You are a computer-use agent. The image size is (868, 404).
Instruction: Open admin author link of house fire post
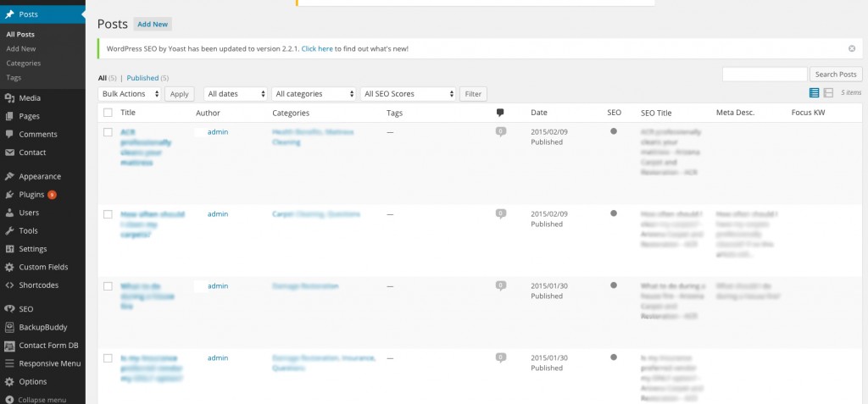pyautogui.click(x=218, y=285)
